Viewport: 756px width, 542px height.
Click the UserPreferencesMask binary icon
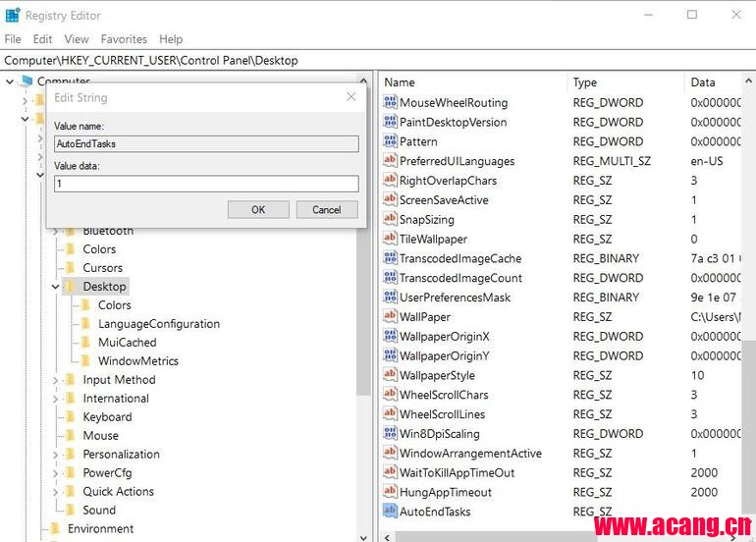(x=390, y=298)
